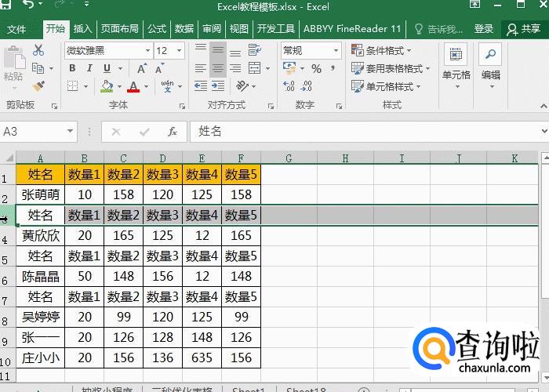The height and width of the screenshot is (392, 549).
Task: Switch to 数据 tab
Action: (x=184, y=29)
